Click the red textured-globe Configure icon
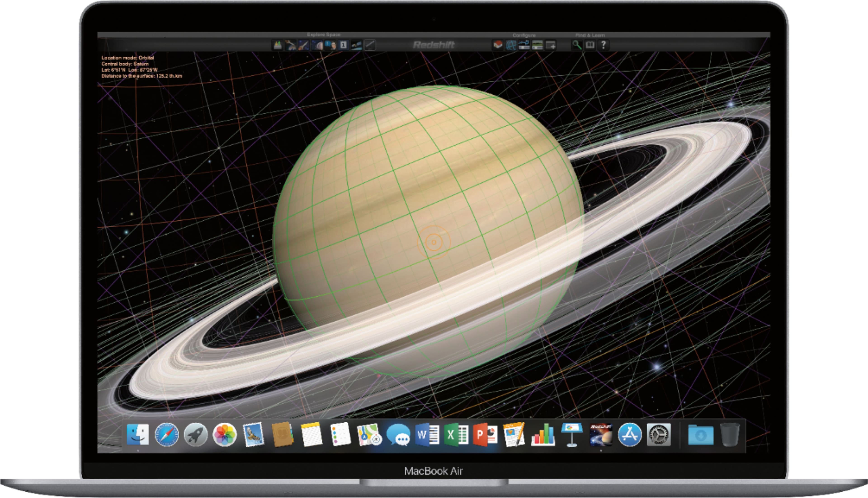868x498 pixels. tap(498, 45)
